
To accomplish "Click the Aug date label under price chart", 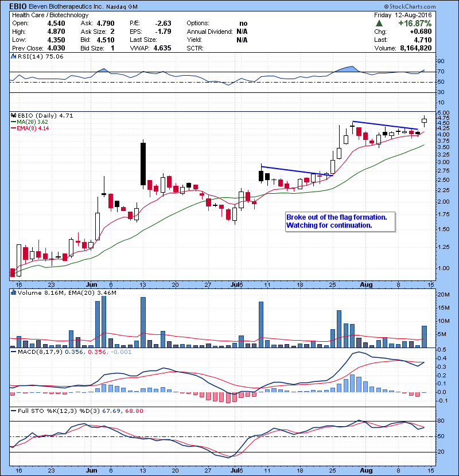I will pyautogui.click(x=366, y=285).
